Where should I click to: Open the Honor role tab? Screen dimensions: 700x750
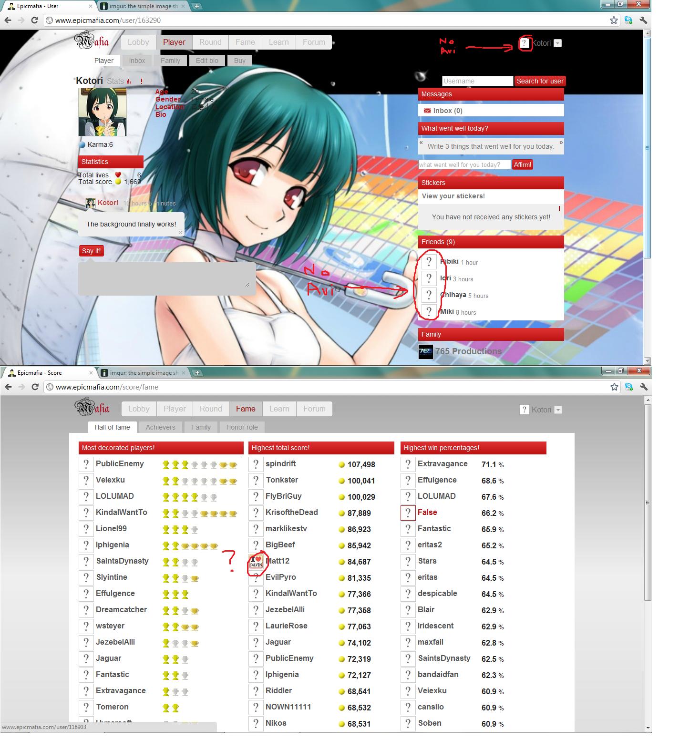coord(242,427)
